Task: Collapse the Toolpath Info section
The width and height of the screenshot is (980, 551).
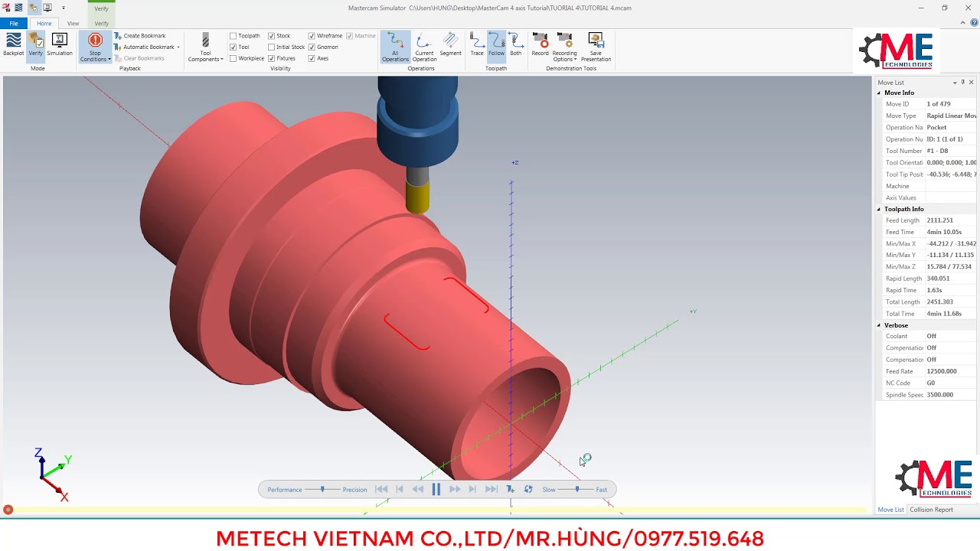Action: pos(879,209)
